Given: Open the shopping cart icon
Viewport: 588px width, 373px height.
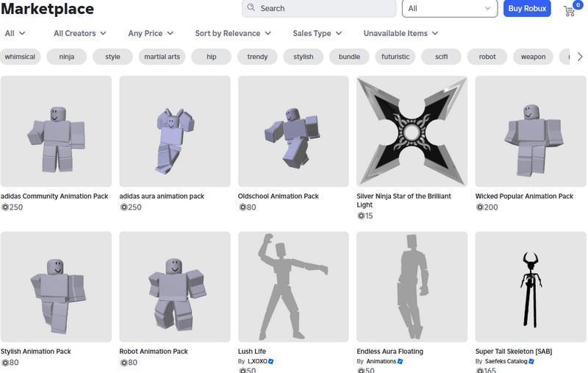Looking at the screenshot, I should (x=570, y=10).
